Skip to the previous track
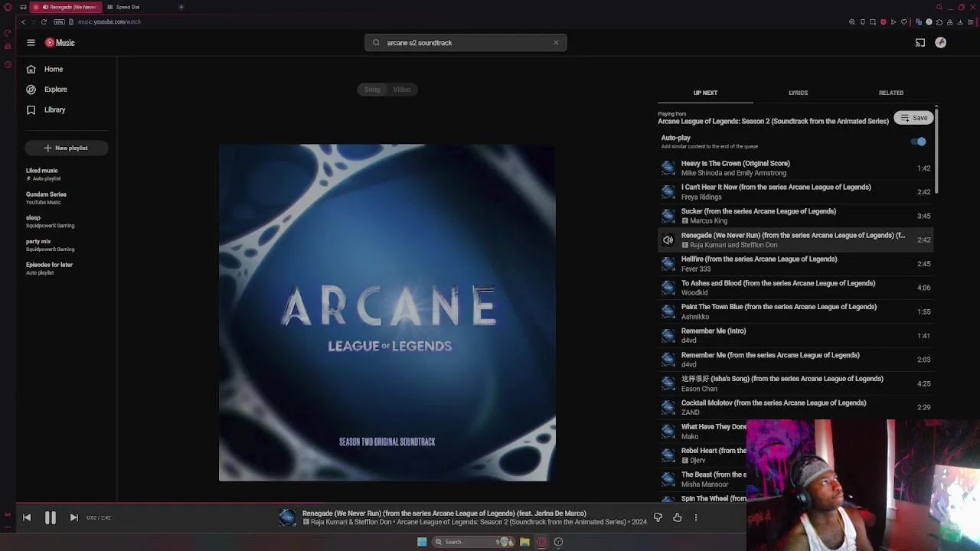Image resolution: width=980 pixels, height=551 pixels. pos(27,518)
